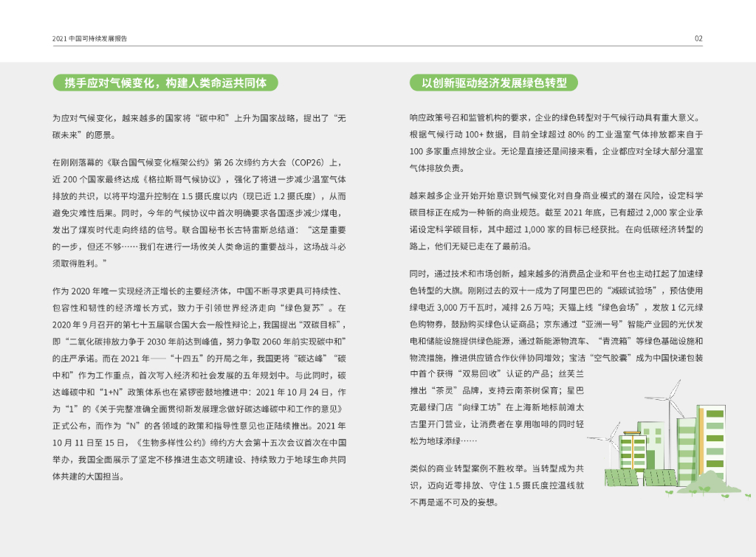This screenshot has width=756, height=557.
Task: Click the line mentioning 第七十五届联合国大会
Action: click(x=199, y=325)
